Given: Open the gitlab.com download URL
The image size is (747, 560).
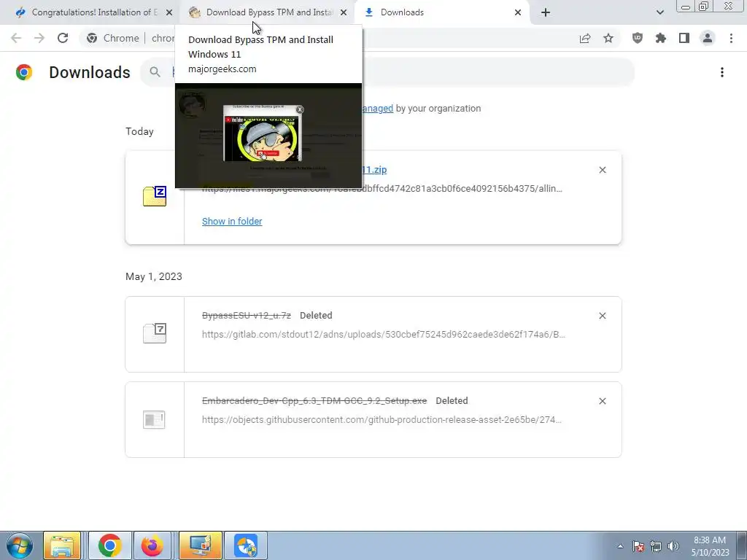Looking at the screenshot, I should click(x=384, y=334).
